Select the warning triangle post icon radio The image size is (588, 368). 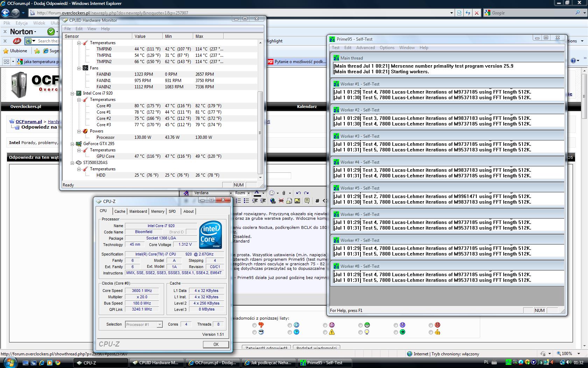325,332
